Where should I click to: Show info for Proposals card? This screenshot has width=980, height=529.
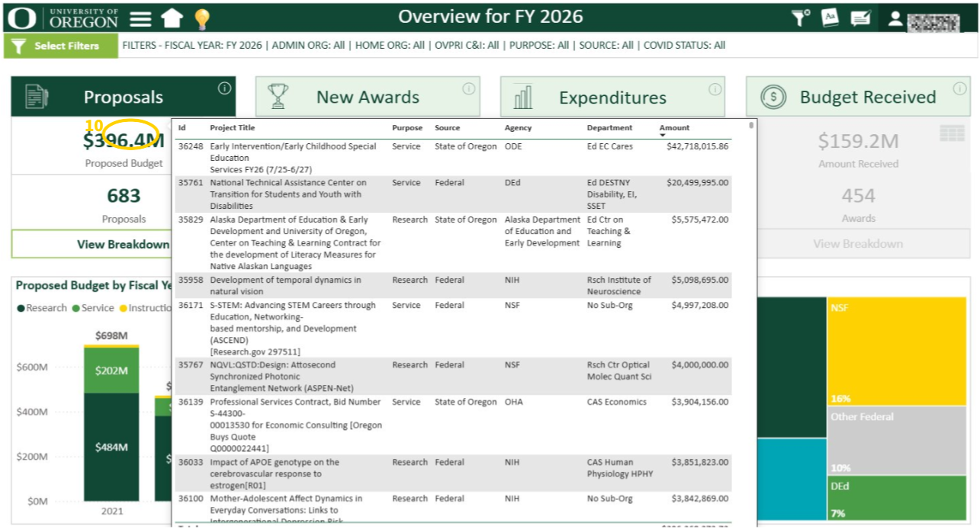[224, 88]
